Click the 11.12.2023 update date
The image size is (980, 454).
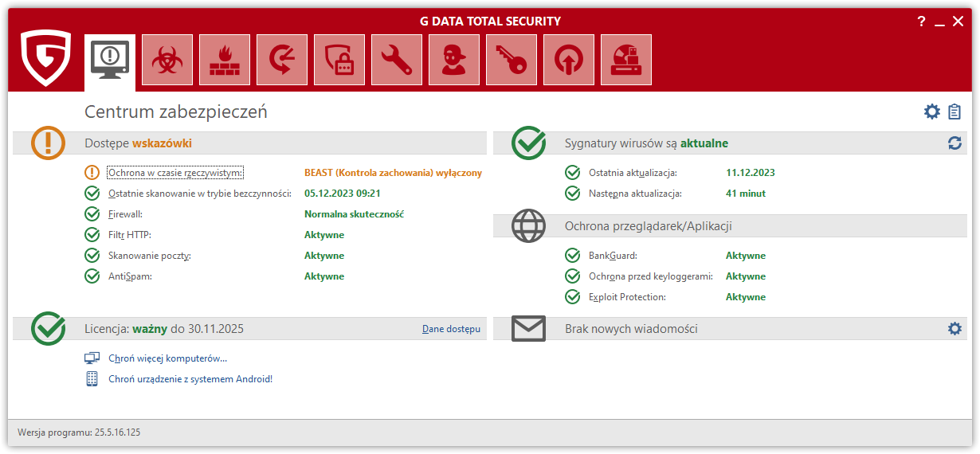[751, 173]
